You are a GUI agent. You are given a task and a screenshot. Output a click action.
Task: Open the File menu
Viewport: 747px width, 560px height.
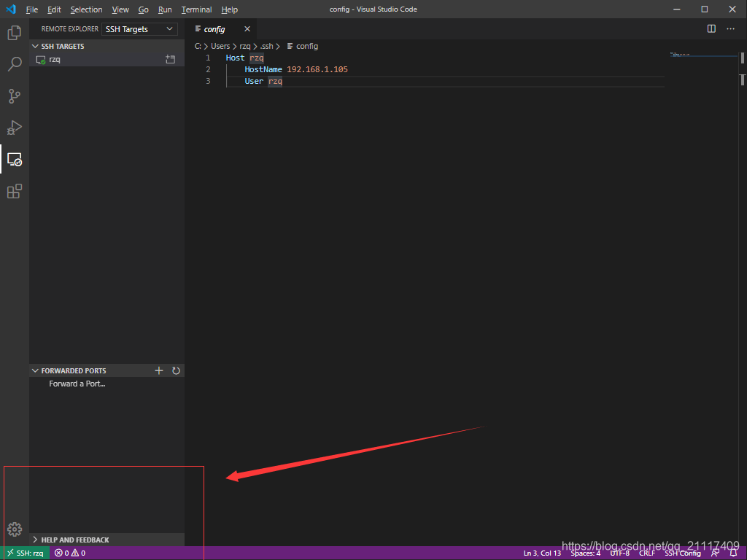point(31,9)
